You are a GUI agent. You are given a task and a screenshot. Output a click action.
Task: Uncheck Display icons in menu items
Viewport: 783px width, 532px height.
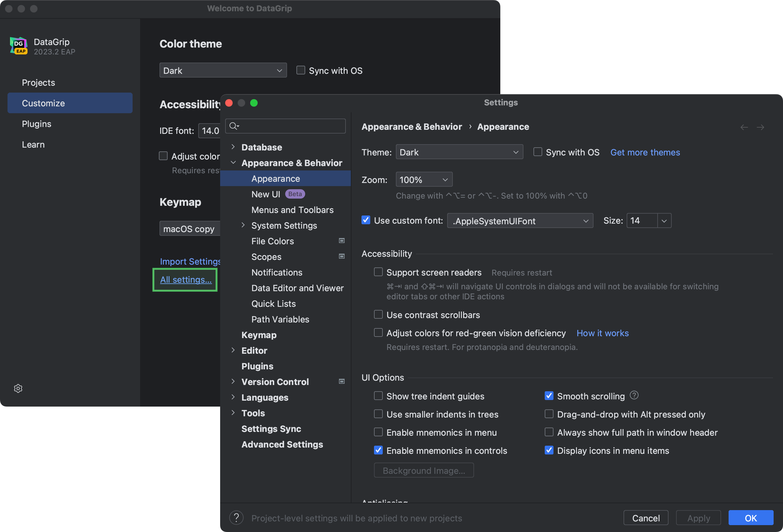click(549, 450)
